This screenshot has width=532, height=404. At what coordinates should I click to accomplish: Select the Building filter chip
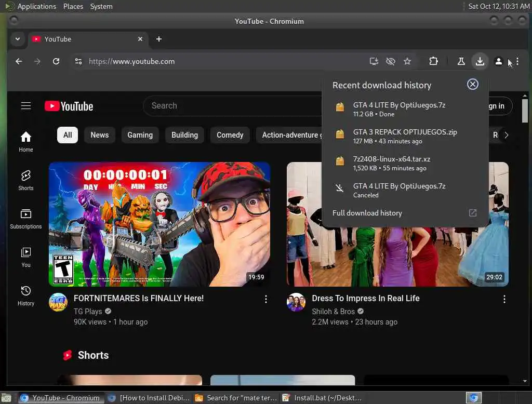(184, 135)
